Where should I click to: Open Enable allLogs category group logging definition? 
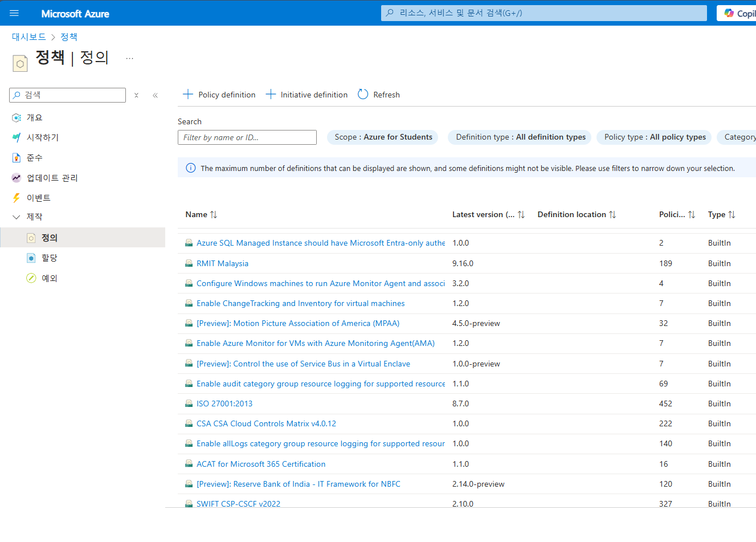[x=321, y=443]
